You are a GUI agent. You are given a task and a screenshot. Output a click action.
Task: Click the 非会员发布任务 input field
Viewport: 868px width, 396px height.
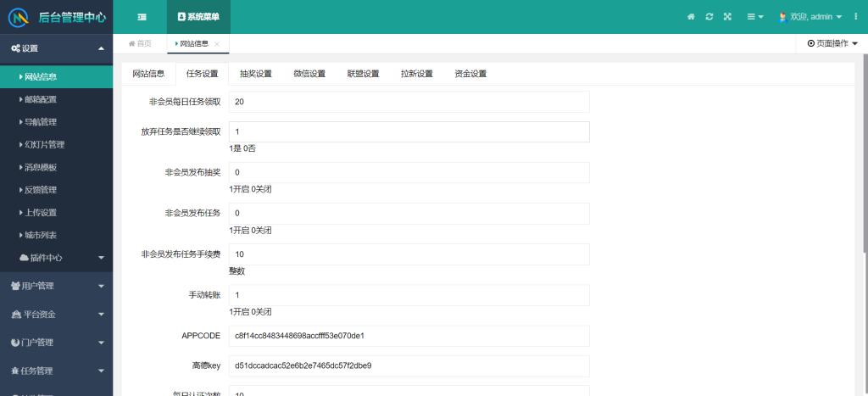[409, 213]
